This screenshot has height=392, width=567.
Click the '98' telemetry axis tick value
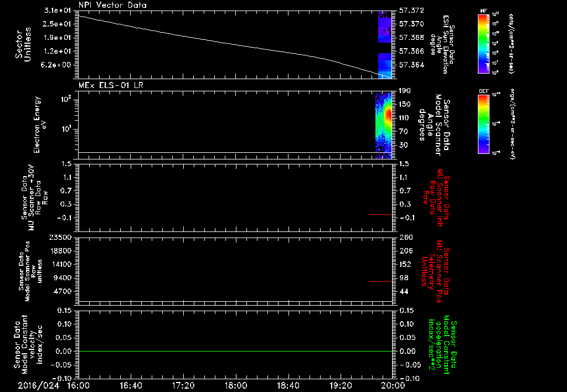(404, 278)
